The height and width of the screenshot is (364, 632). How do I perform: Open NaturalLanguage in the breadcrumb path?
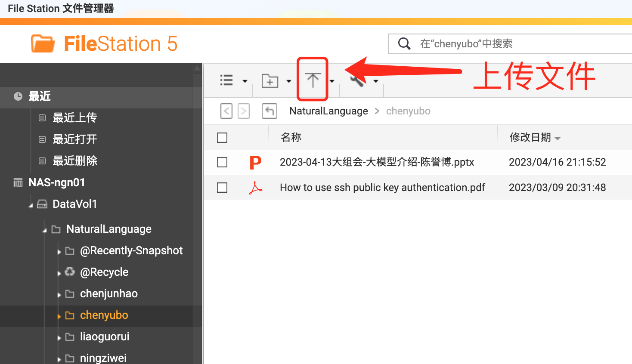click(328, 111)
